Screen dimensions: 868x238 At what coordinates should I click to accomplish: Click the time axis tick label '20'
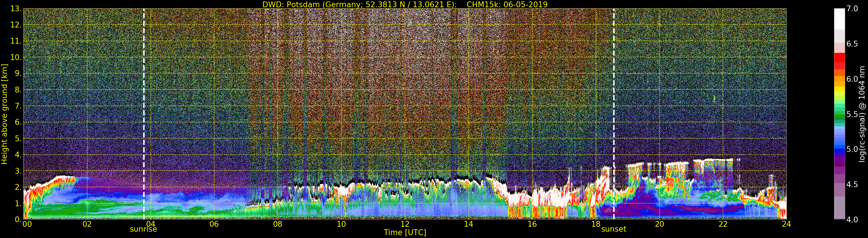(659, 224)
